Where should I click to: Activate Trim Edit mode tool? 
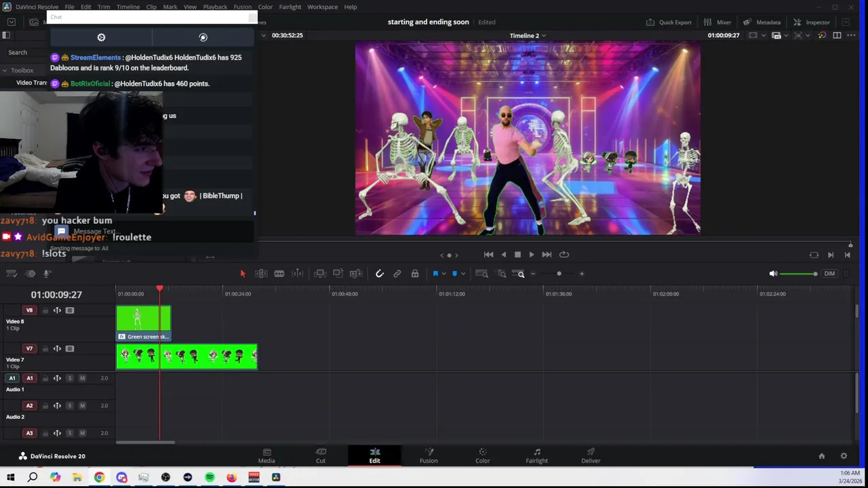[x=261, y=274]
